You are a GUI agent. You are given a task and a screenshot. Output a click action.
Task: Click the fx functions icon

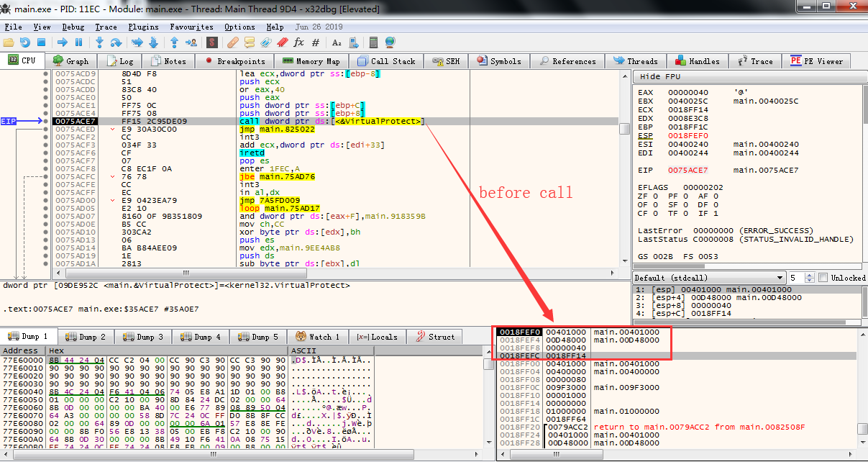[299, 42]
